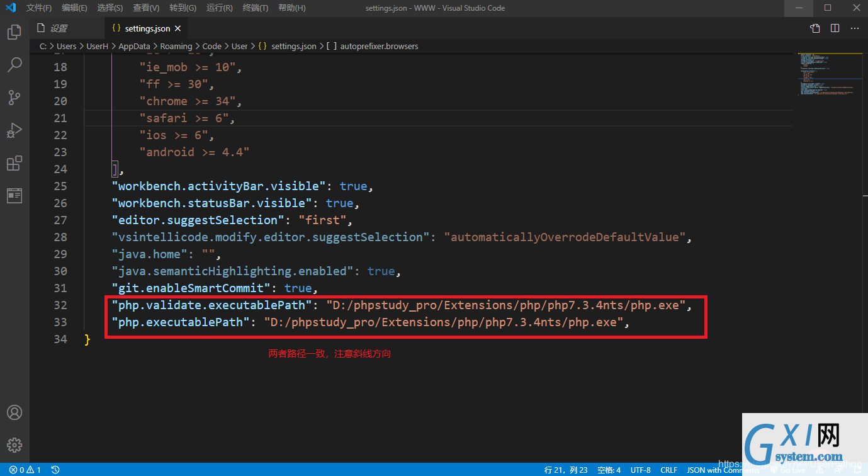Open the More Actions ellipsis menu
Image resolution: width=868 pixels, height=476 pixels.
[x=855, y=28]
